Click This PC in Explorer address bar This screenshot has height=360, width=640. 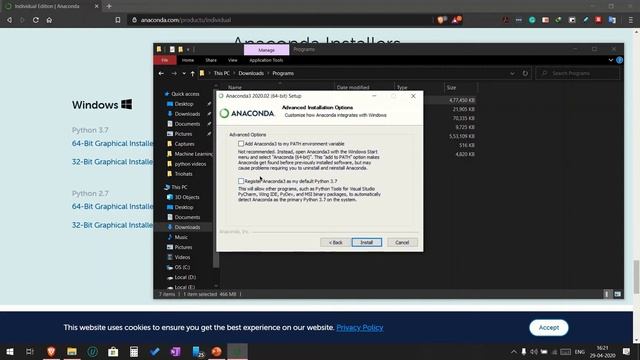pos(222,73)
